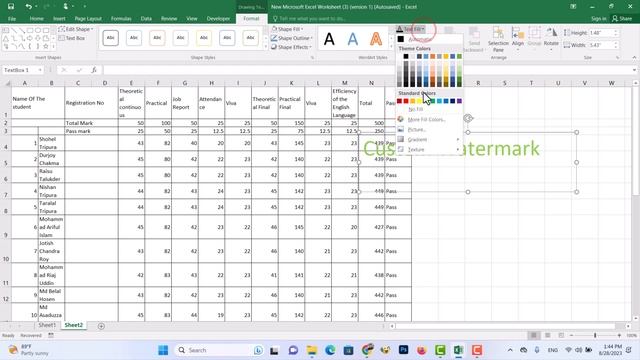Image resolution: width=640 pixels, height=360 pixels.
Task: Choose Picture option in Text Fill menu
Action: click(429, 130)
